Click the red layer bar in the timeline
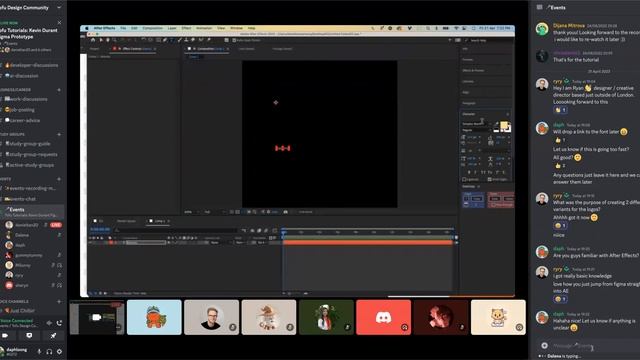 point(368,242)
